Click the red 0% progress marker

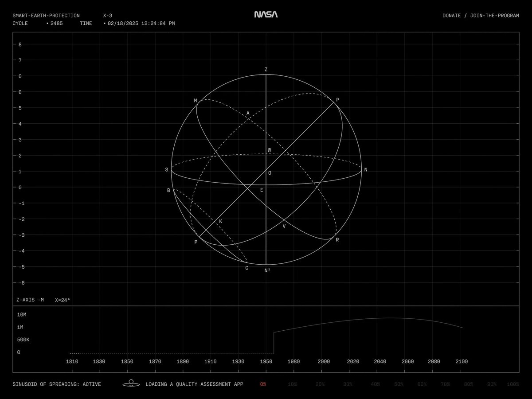coord(263,384)
